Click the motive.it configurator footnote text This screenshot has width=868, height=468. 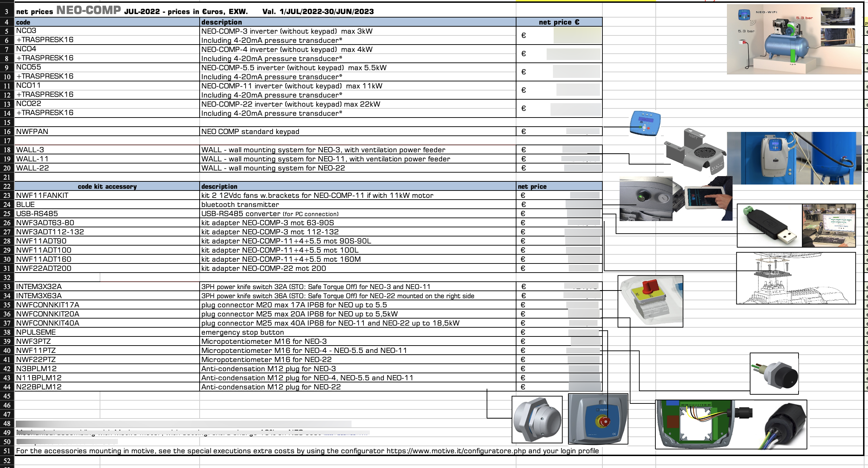click(x=307, y=451)
